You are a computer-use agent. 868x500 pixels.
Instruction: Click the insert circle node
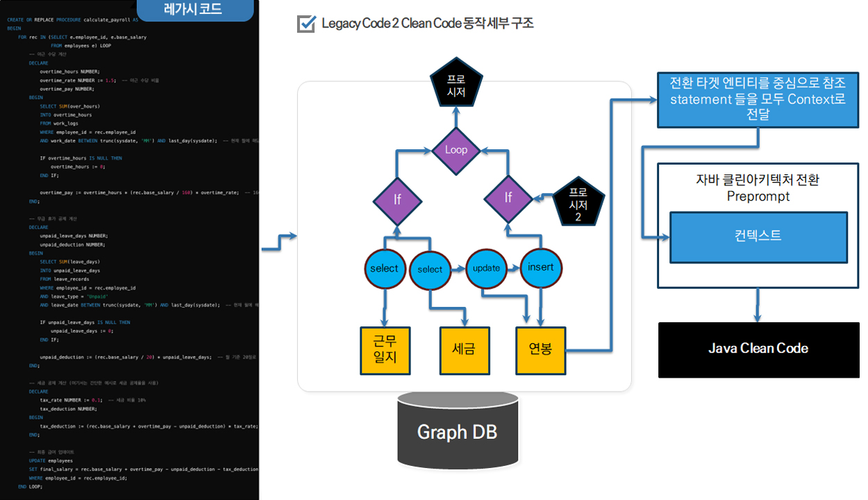pos(541,268)
